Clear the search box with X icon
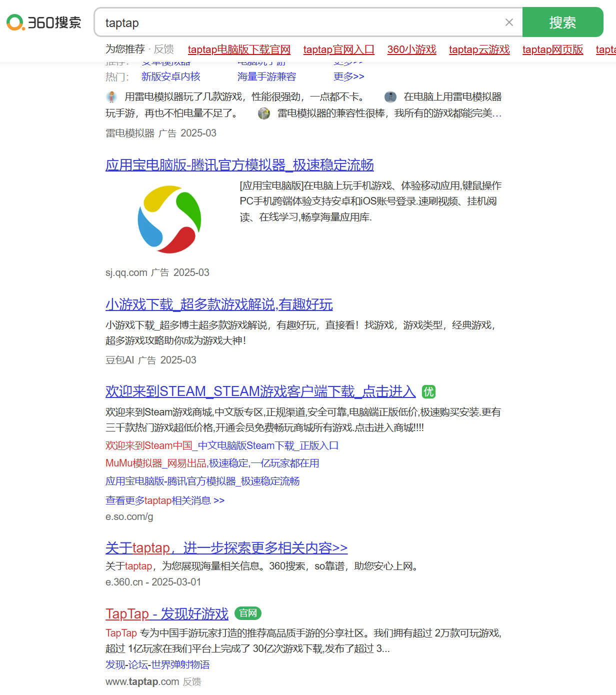Viewport: 616px width, 695px height. tap(509, 22)
